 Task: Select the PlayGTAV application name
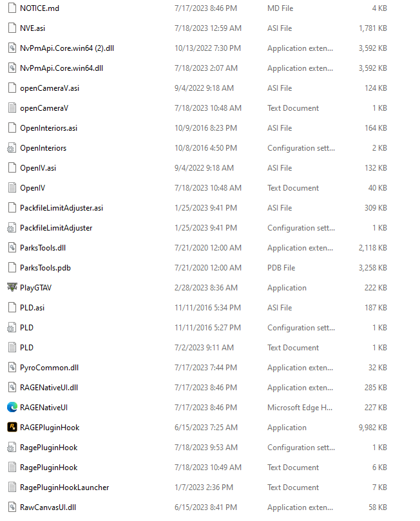point(36,288)
